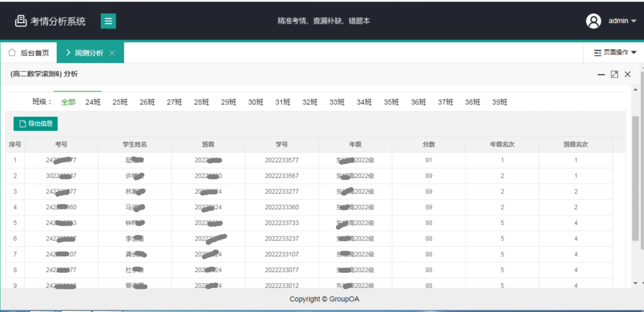Click the home icon in 后台首页 tab
The height and width of the screenshot is (312, 644).
[x=12, y=53]
